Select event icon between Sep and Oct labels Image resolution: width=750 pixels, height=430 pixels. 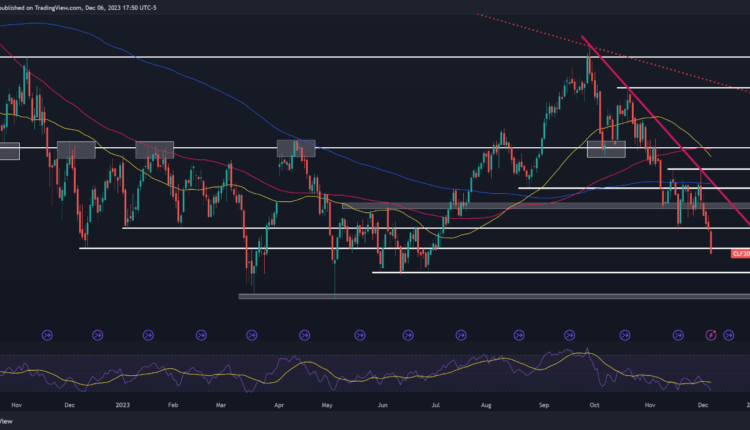pyautogui.click(x=570, y=334)
